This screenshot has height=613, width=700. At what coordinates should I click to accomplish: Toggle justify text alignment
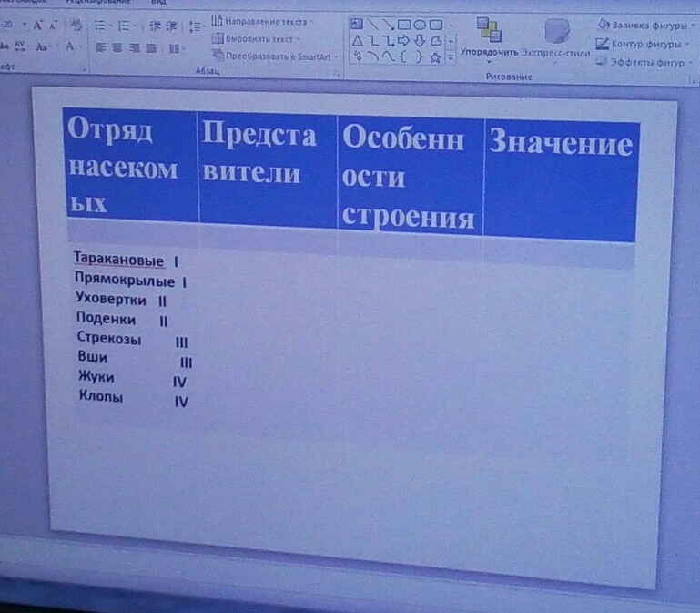point(149,47)
